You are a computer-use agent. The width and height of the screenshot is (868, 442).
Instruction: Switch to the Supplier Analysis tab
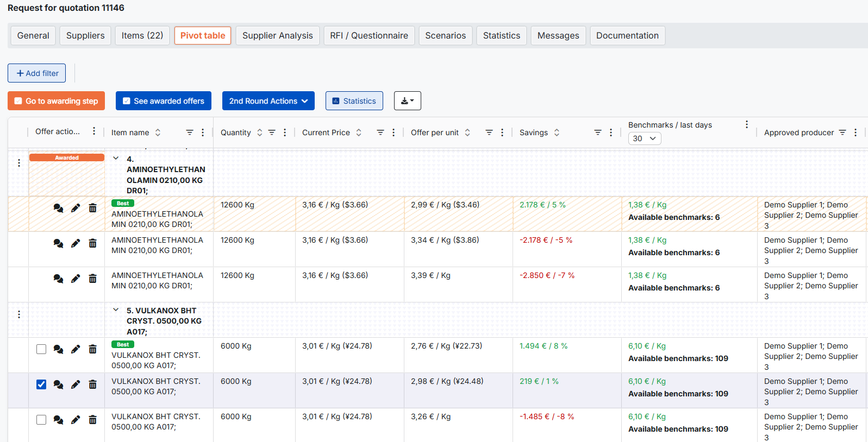pyautogui.click(x=277, y=36)
